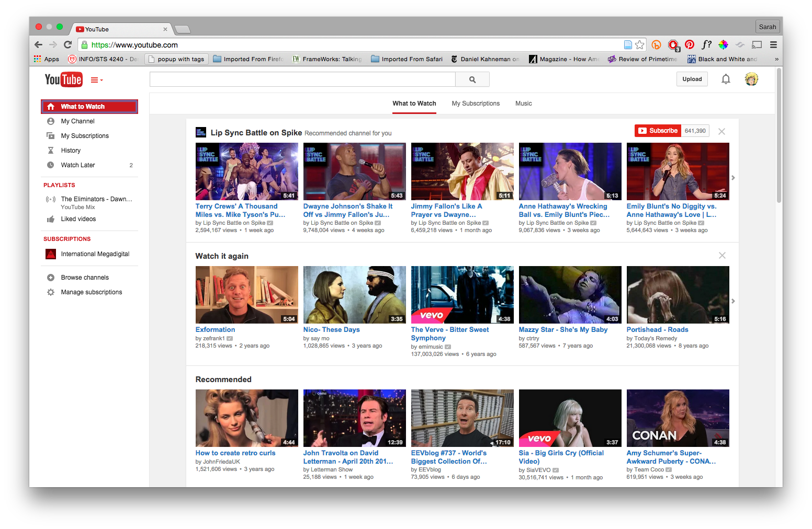Click Manage subscriptions gear item
Viewport: 812px width, 529px height.
coord(89,292)
